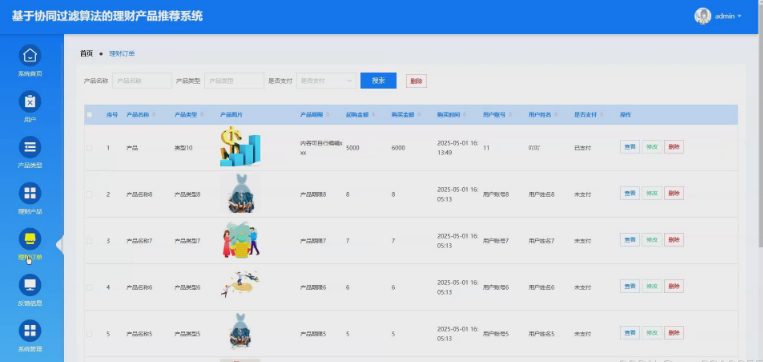Click 删除 for the 产品名称7 row
763x362 pixels.
click(x=673, y=240)
